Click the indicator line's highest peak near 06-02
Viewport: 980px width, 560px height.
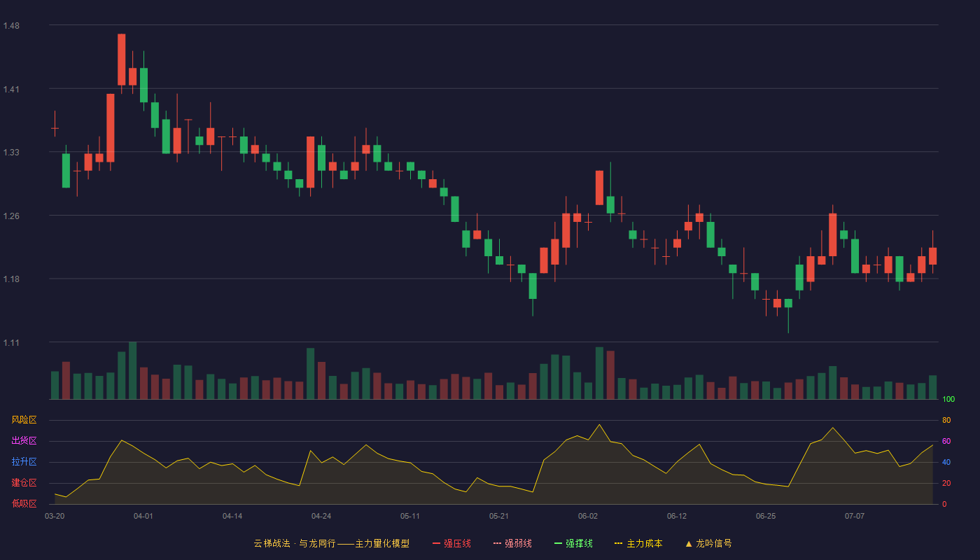[x=599, y=424]
